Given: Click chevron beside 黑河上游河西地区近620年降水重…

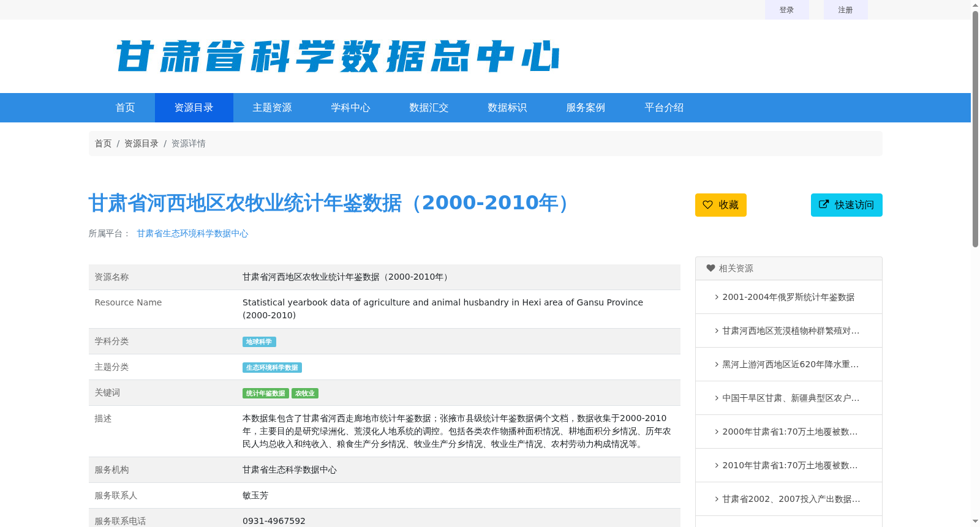Looking at the screenshot, I should [717, 364].
